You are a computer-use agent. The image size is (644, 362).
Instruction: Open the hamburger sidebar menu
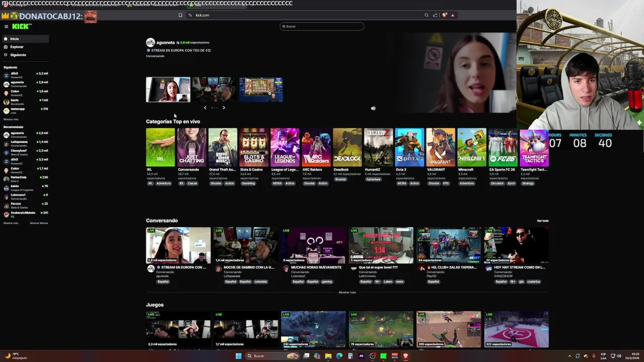tap(6, 26)
